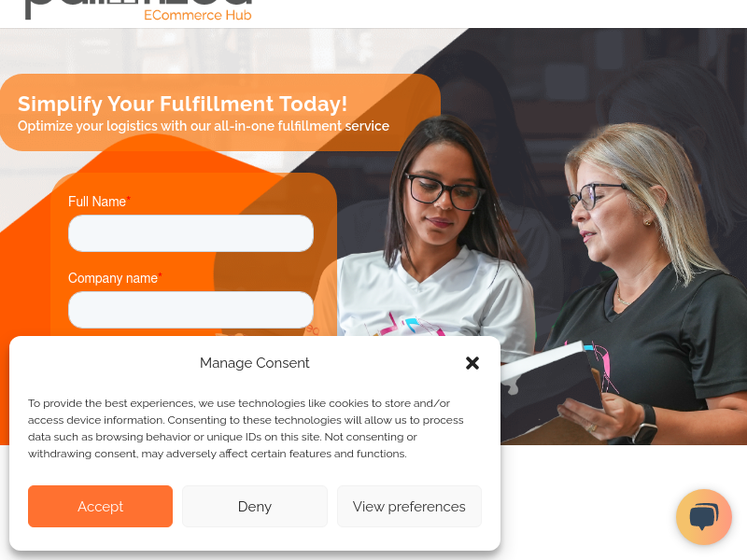747x560 pixels.
Task: Close the Manage Consent dialog
Action: 472,363
